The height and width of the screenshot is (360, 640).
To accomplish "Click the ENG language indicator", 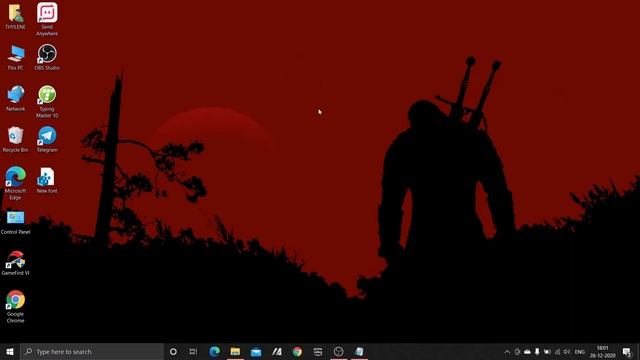I will coord(580,352).
